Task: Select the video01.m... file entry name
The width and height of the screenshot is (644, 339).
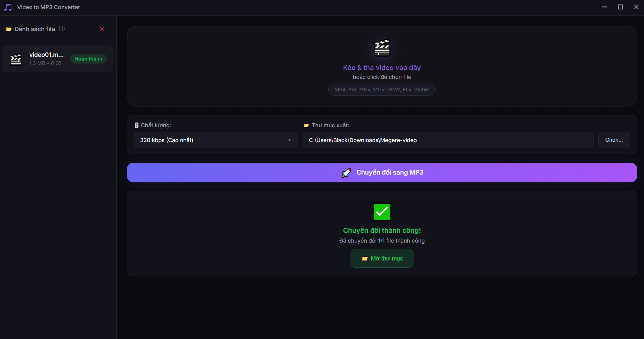Action: click(46, 55)
